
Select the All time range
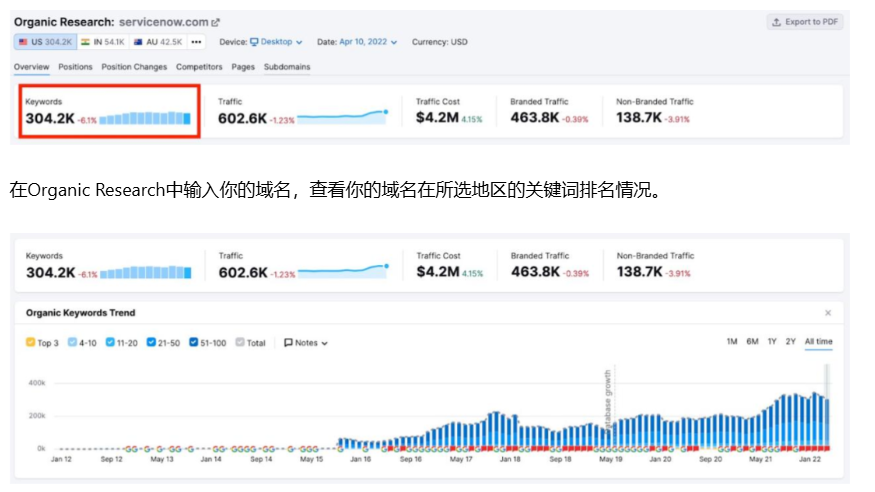[818, 341]
